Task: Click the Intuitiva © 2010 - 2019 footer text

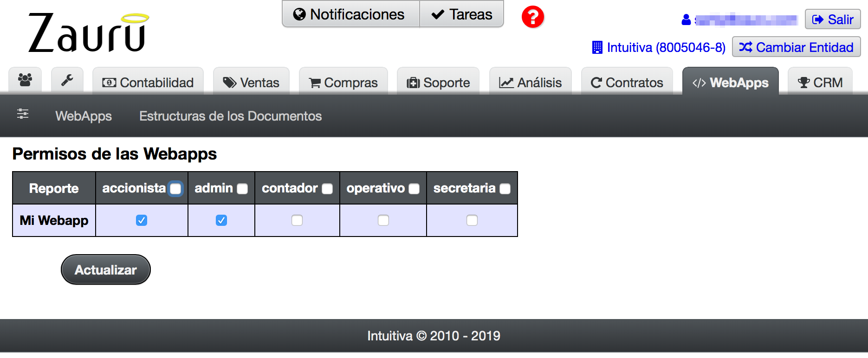Action: point(434,336)
